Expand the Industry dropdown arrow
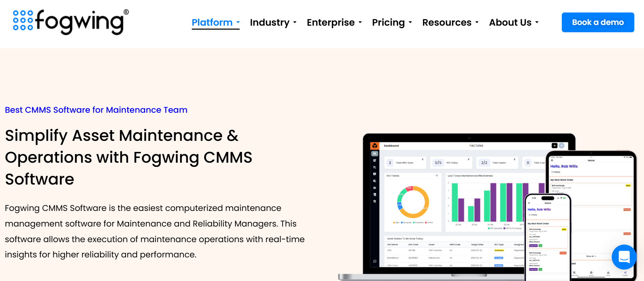 pyautogui.click(x=295, y=23)
